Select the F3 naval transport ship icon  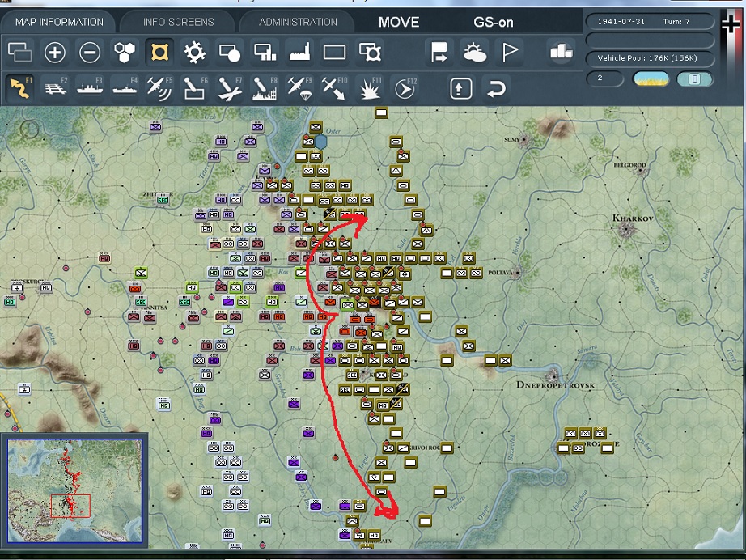[90, 88]
